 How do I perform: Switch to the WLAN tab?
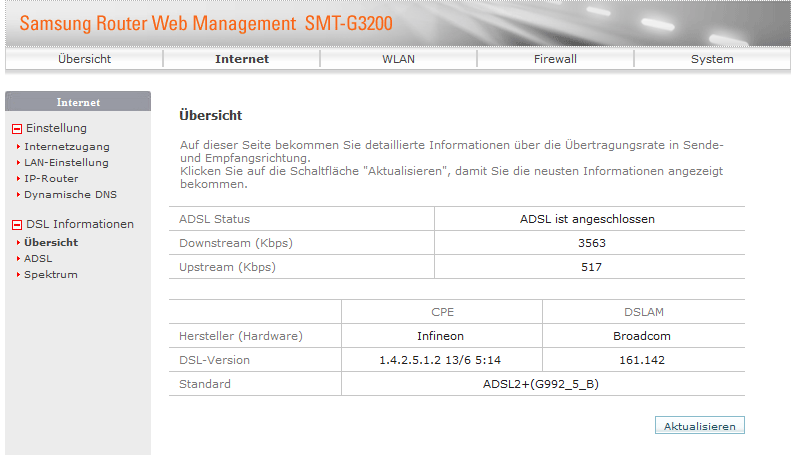point(398,59)
